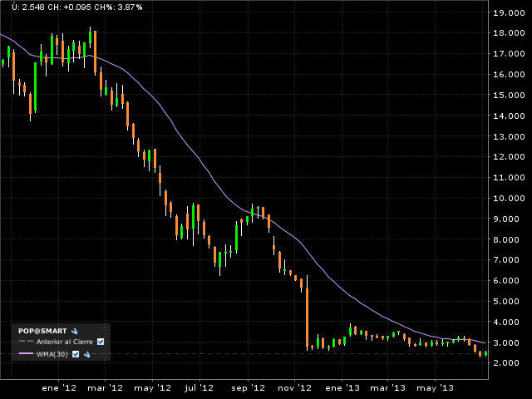
Task: Click the jul '12 date axis label
Action: 199,388
